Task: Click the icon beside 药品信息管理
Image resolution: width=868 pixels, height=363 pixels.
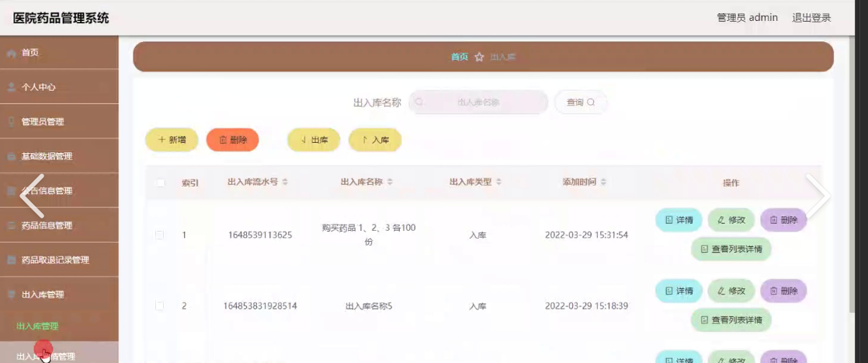Action: coord(12,225)
